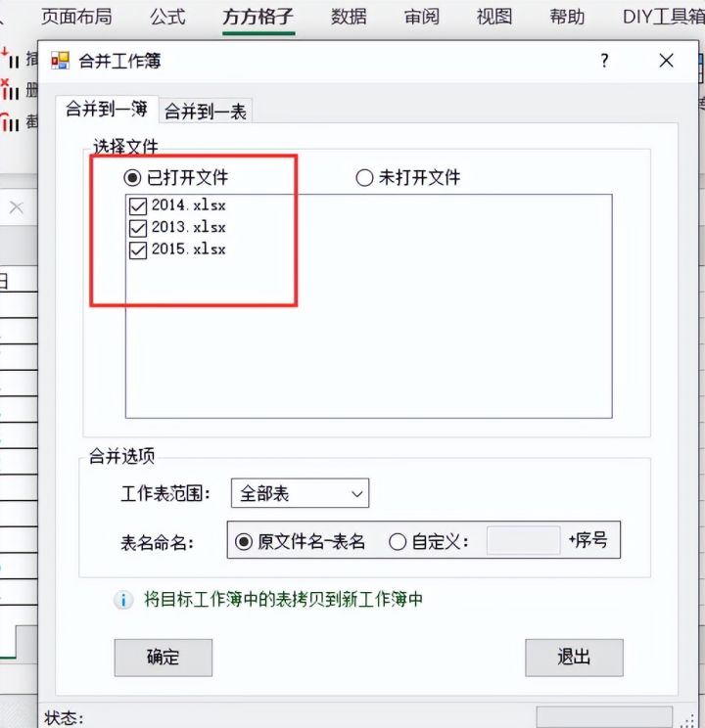Choose 原文件名-表名 naming option
705x728 pixels.
point(244,541)
